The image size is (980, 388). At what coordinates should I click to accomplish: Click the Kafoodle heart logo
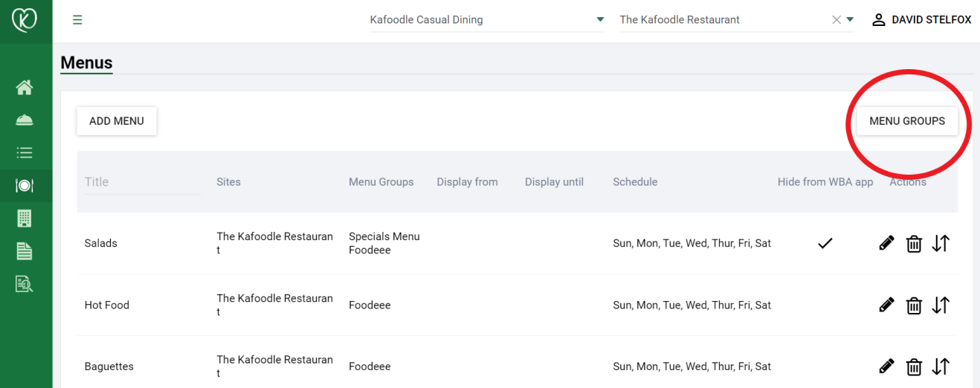click(x=25, y=20)
